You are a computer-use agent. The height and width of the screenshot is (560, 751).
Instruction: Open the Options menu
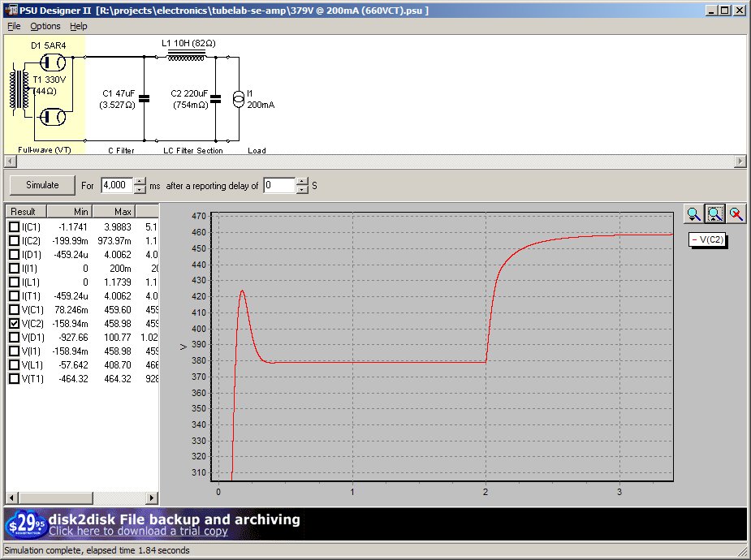(x=45, y=26)
